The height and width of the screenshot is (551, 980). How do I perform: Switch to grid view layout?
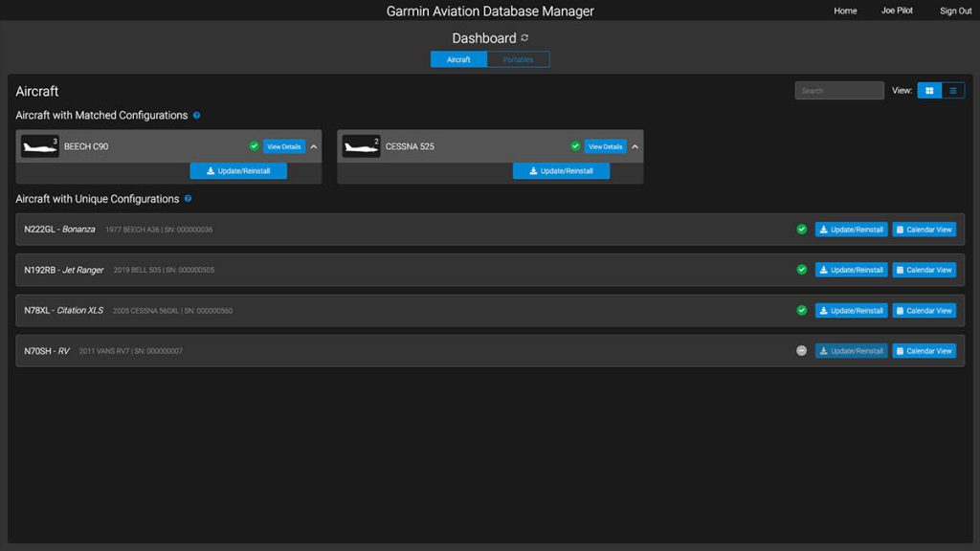click(929, 91)
